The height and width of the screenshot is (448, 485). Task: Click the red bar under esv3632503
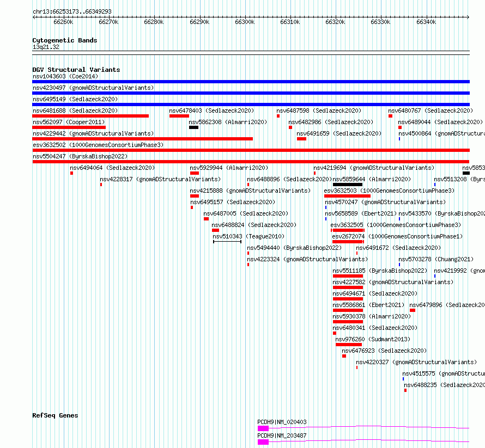347,196
